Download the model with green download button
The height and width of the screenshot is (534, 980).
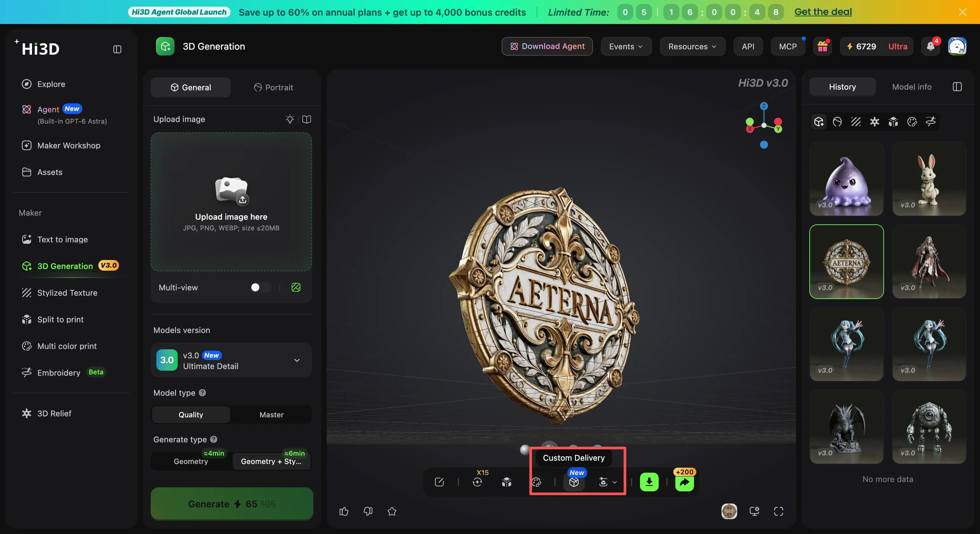coord(649,482)
